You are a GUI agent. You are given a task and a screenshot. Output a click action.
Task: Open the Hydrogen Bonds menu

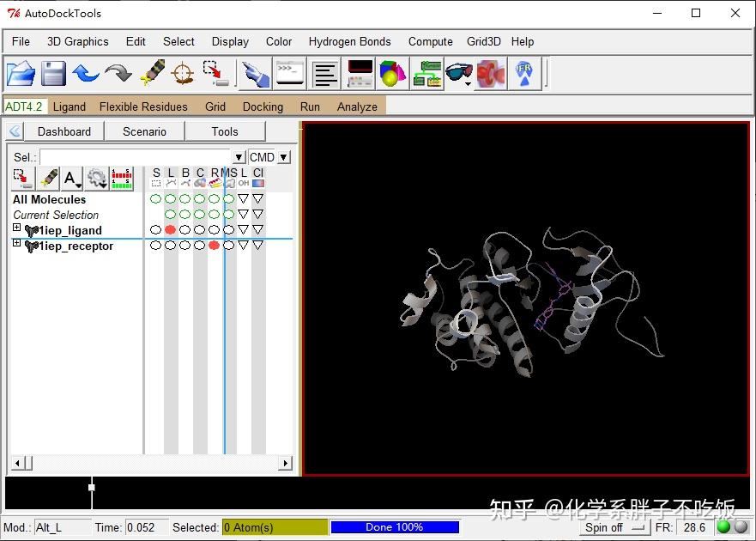click(349, 41)
